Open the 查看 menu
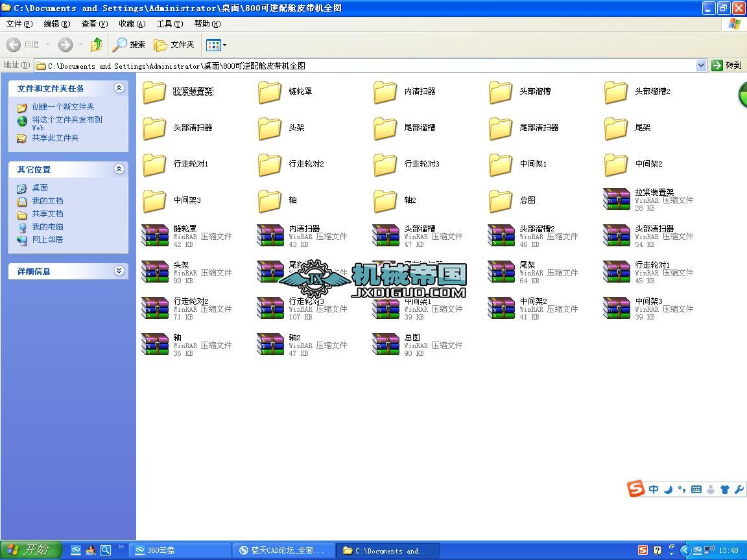The image size is (747, 560). click(94, 24)
